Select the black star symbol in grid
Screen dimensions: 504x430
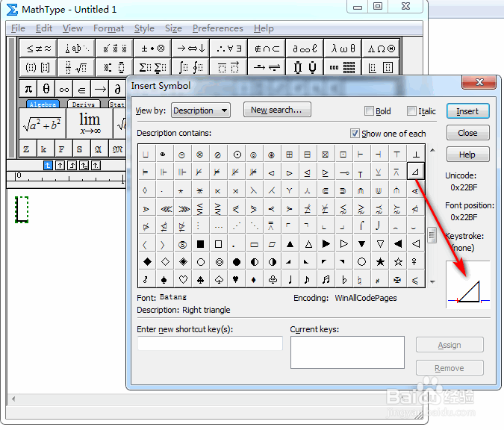click(x=380, y=261)
